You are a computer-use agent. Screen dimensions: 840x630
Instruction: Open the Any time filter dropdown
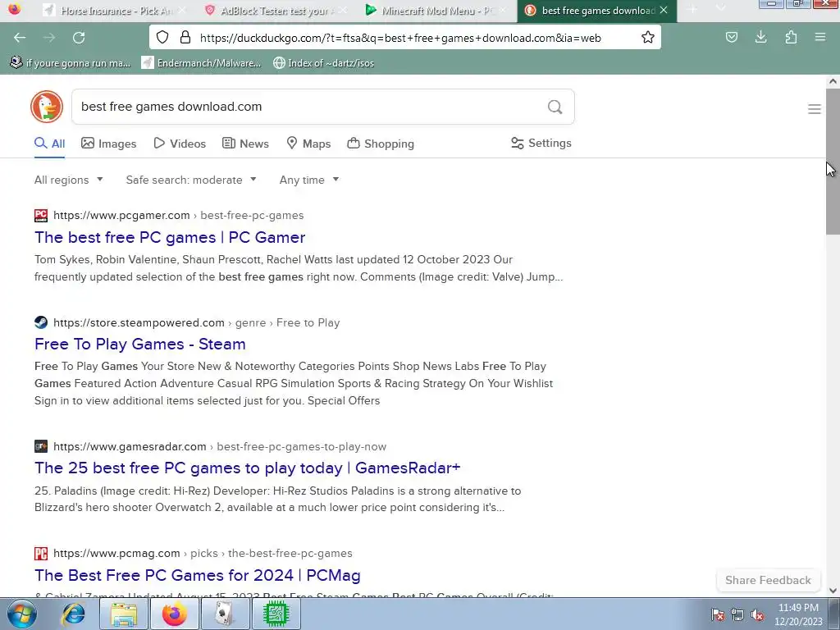pyautogui.click(x=309, y=180)
